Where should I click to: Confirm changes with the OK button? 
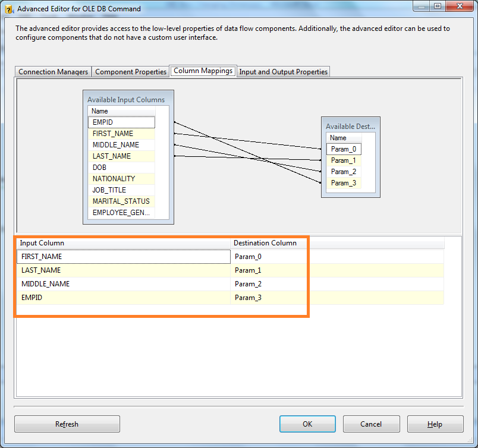307,424
